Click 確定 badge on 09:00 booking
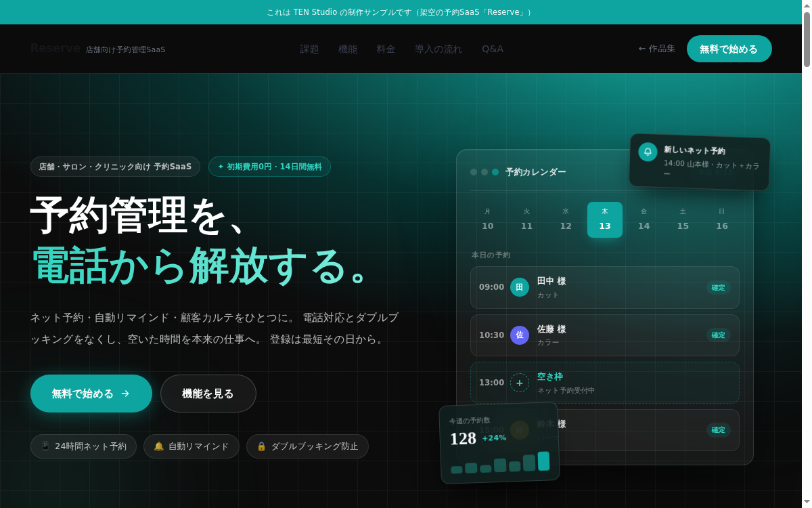The width and height of the screenshot is (812, 508). (x=718, y=287)
